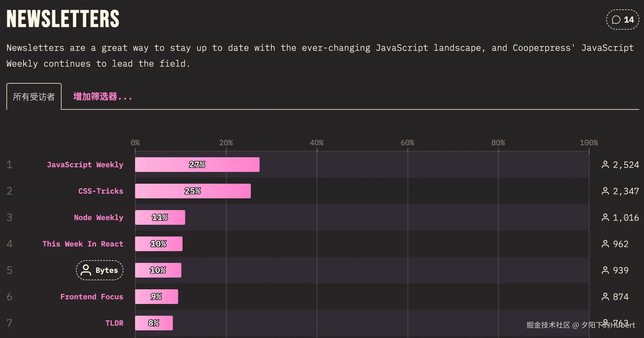Open the JavaScript Weekly link

pos(85,165)
